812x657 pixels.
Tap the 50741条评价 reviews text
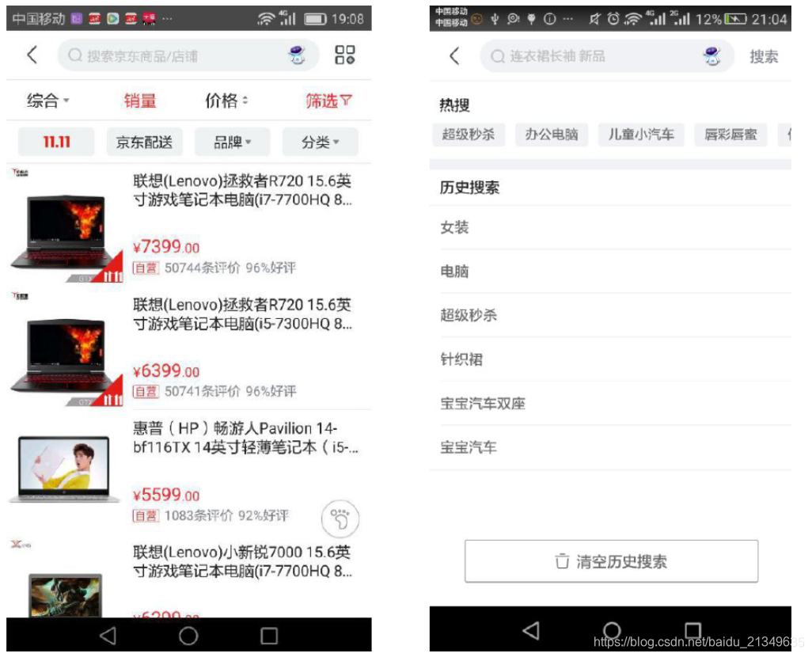(202, 391)
